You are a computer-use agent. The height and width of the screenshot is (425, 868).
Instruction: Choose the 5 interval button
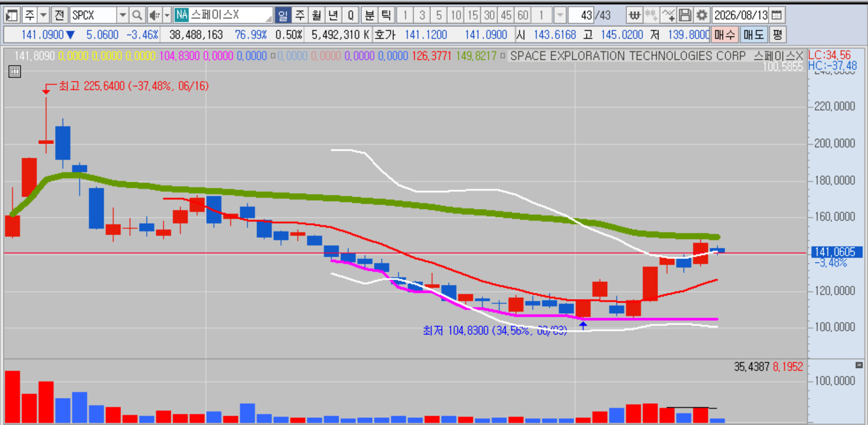tap(439, 15)
